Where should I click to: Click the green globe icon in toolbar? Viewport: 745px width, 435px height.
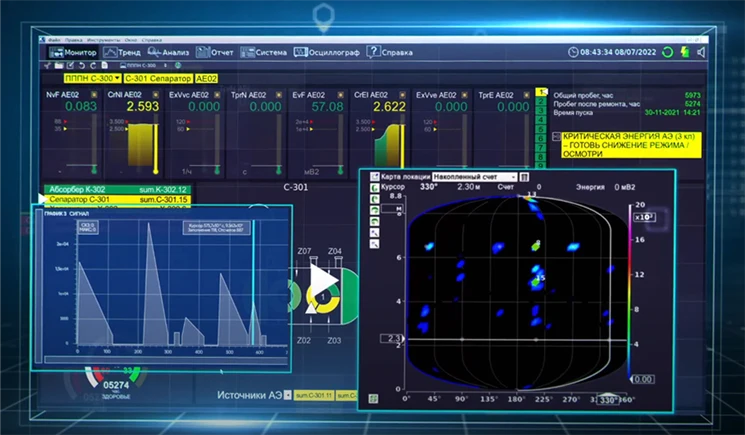178,66
